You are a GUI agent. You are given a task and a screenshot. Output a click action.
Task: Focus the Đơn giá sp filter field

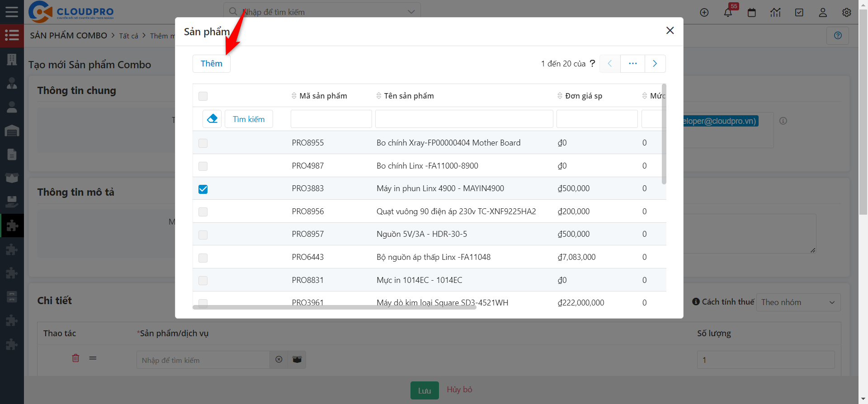597,119
